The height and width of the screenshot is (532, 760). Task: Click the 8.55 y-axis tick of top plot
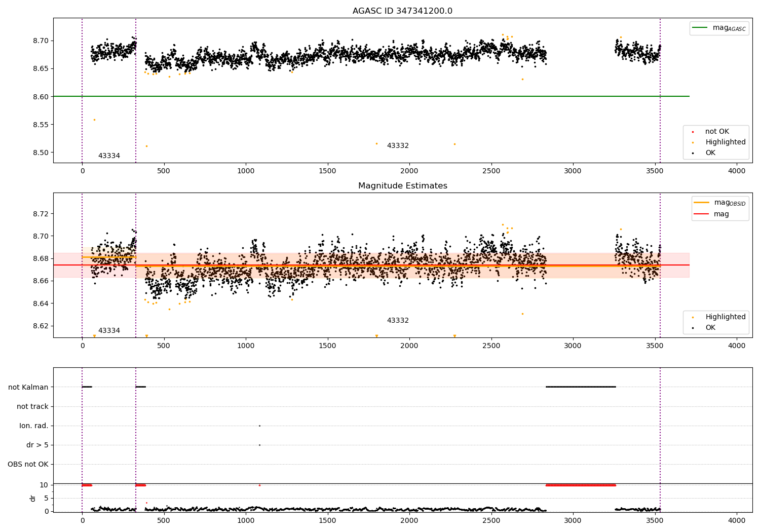pyautogui.click(x=41, y=125)
